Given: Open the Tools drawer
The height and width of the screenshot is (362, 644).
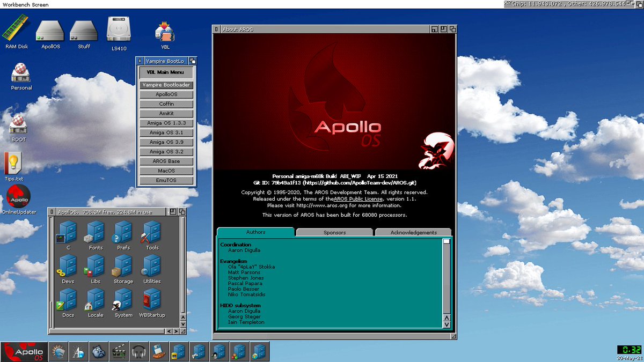Looking at the screenshot, I should (152, 236).
